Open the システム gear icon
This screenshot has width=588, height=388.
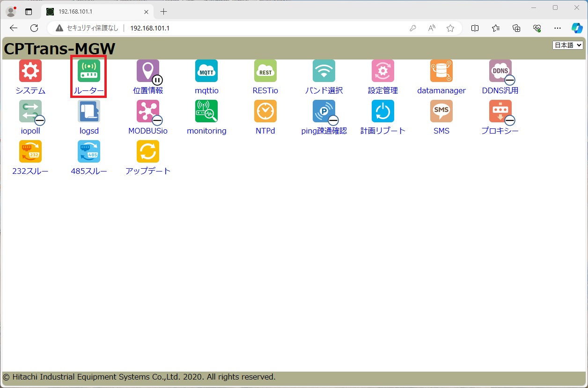(30, 71)
